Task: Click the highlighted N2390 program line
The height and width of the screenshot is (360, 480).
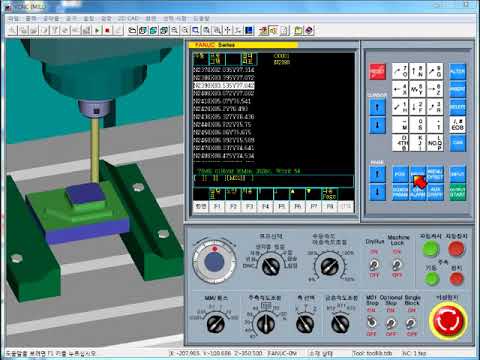Action: pyautogui.click(x=224, y=86)
